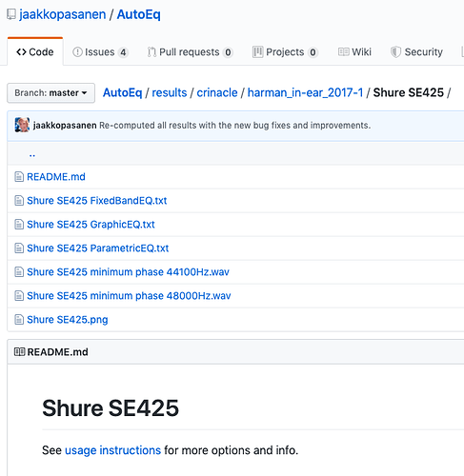Click the file icon beside the 44100Hz.wav file
This screenshot has height=476, width=464.
[19, 272]
